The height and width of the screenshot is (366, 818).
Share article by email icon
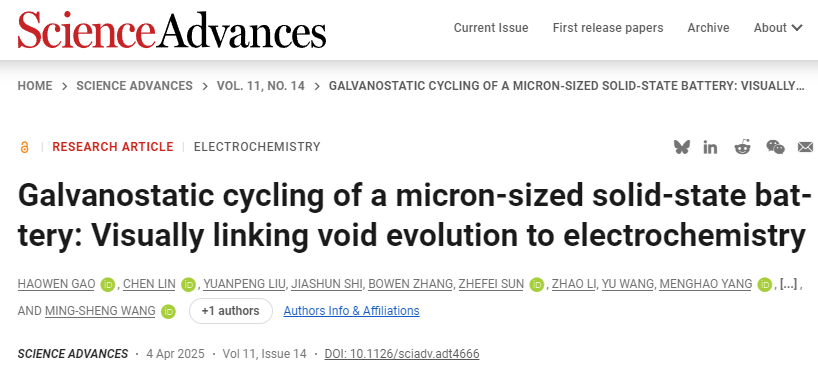click(805, 148)
